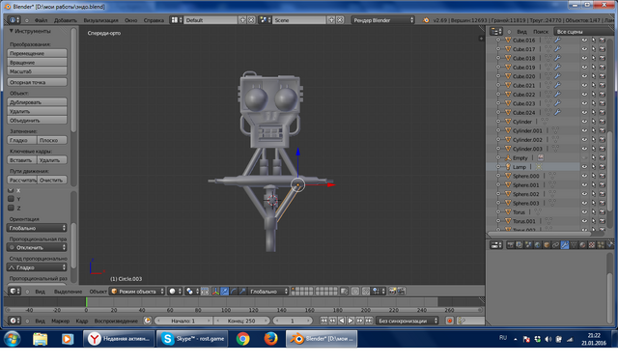Click the translate manipulator arrow icon
The height and width of the screenshot is (364, 618).
pyautogui.click(x=224, y=292)
